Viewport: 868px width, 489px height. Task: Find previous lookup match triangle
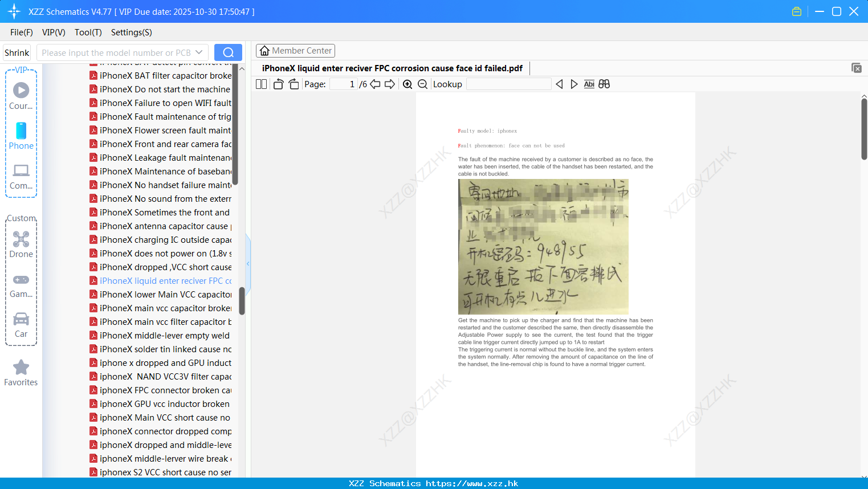[559, 84]
